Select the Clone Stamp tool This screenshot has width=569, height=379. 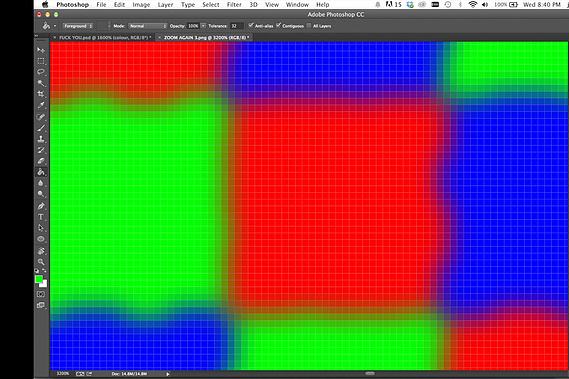[41, 139]
